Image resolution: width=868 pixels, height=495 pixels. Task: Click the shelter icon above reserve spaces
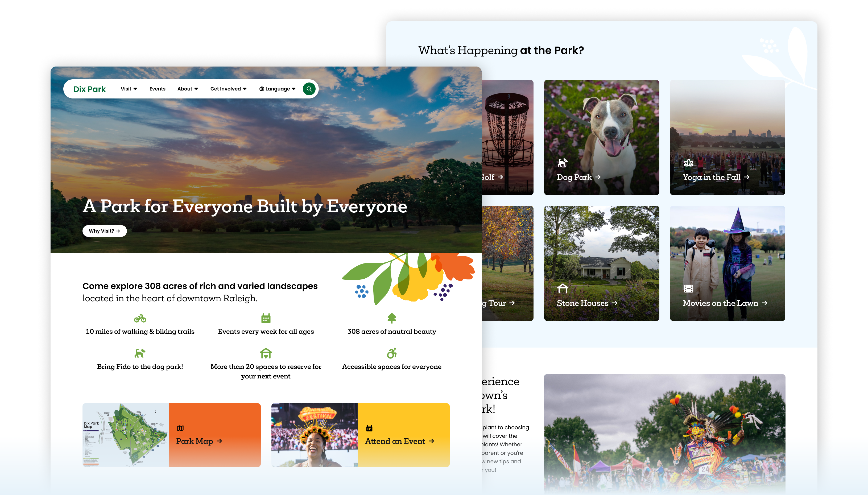click(x=266, y=353)
